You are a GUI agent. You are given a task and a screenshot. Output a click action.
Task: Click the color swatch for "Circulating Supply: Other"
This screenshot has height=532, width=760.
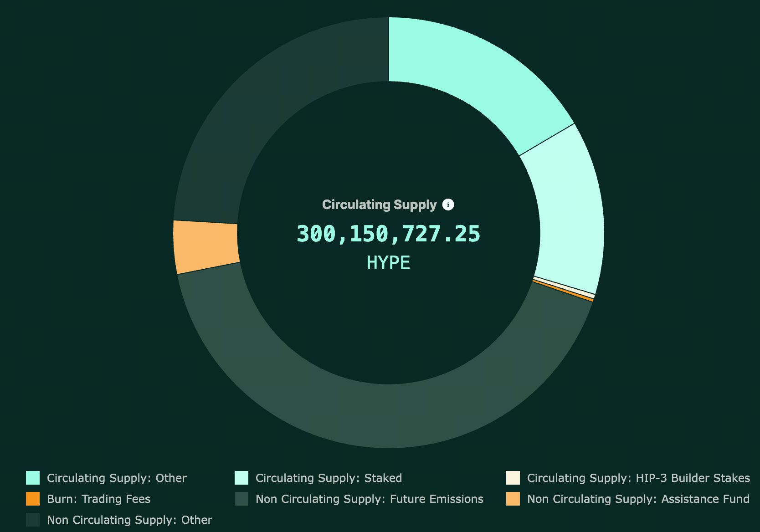point(34,478)
